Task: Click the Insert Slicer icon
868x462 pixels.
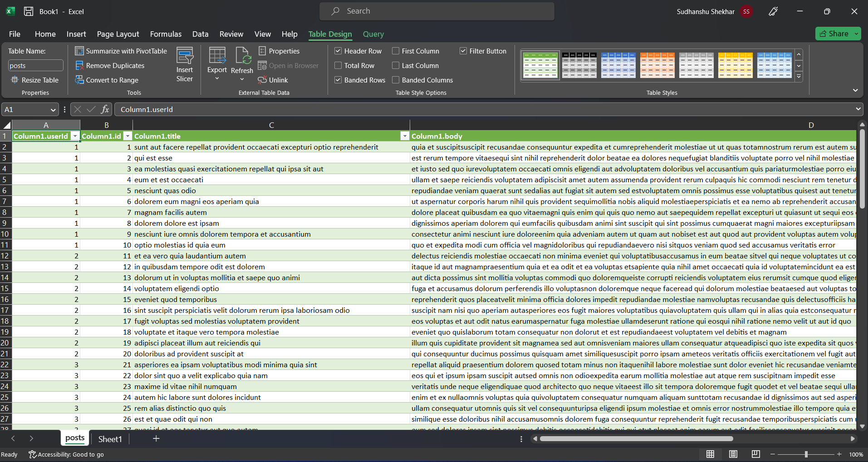Action: (x=185, y=57)
